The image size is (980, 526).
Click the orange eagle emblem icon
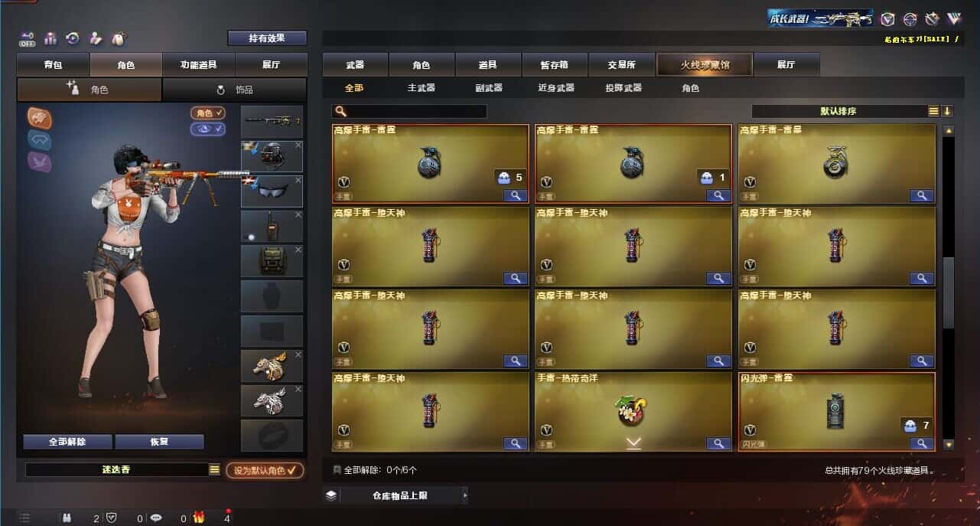click(40, 117)
